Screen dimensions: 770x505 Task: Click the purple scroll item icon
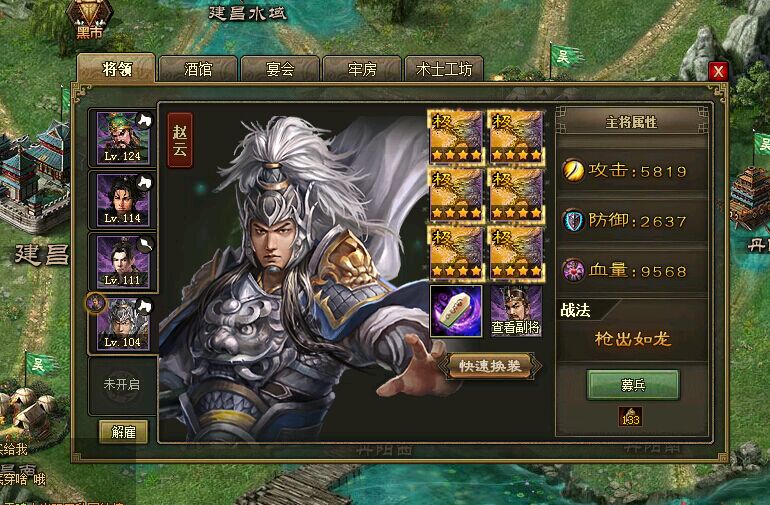point(456,311)
